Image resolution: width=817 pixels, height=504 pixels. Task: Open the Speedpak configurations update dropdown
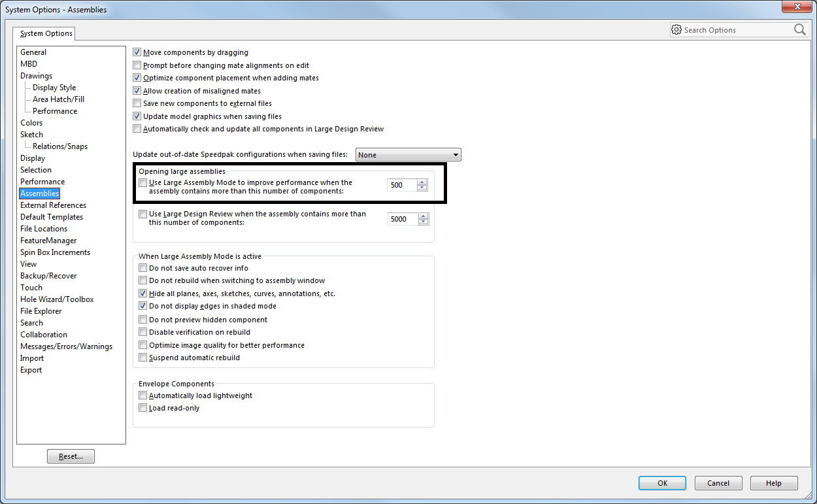pyautogui.click(x=408, y=155)
